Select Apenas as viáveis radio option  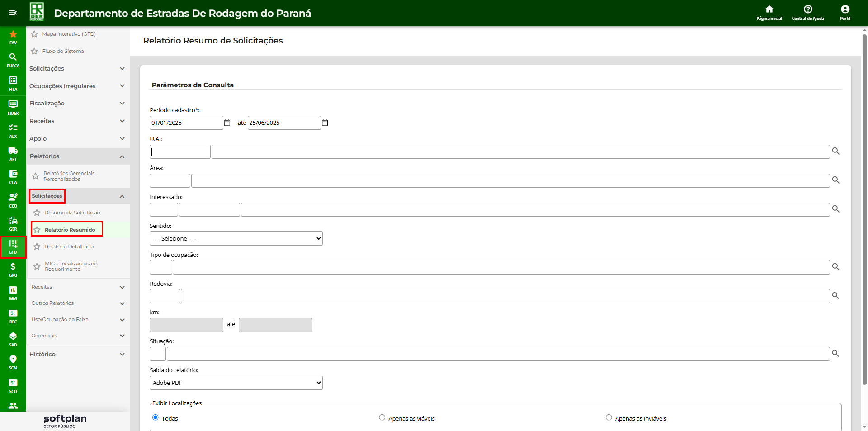click(382, 417)
